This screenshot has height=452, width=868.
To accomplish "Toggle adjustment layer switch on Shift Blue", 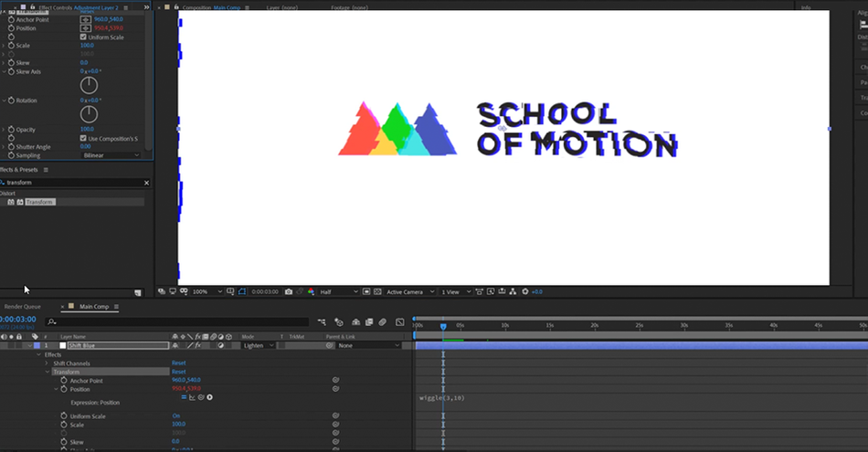I will (220, 346).
